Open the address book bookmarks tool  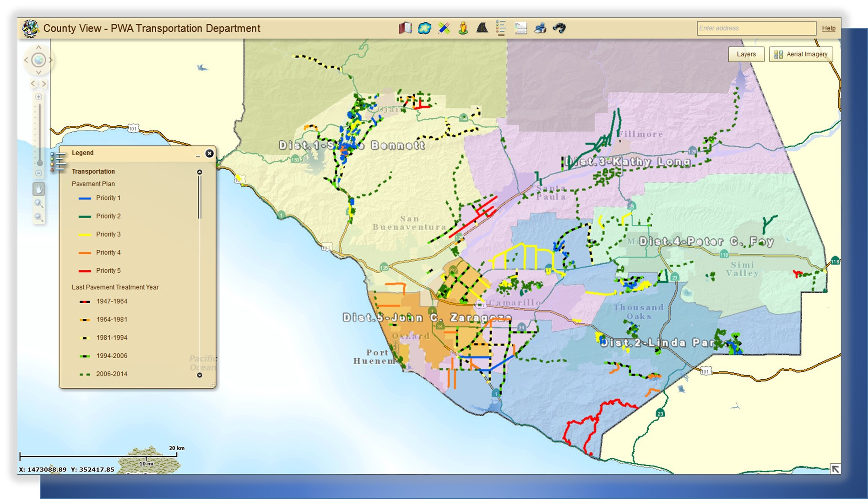(405, 28)
